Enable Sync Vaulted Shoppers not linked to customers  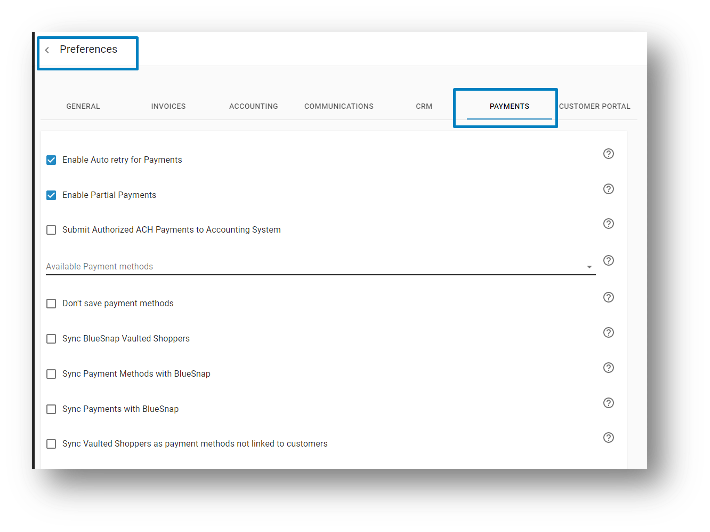pos(51,444)
